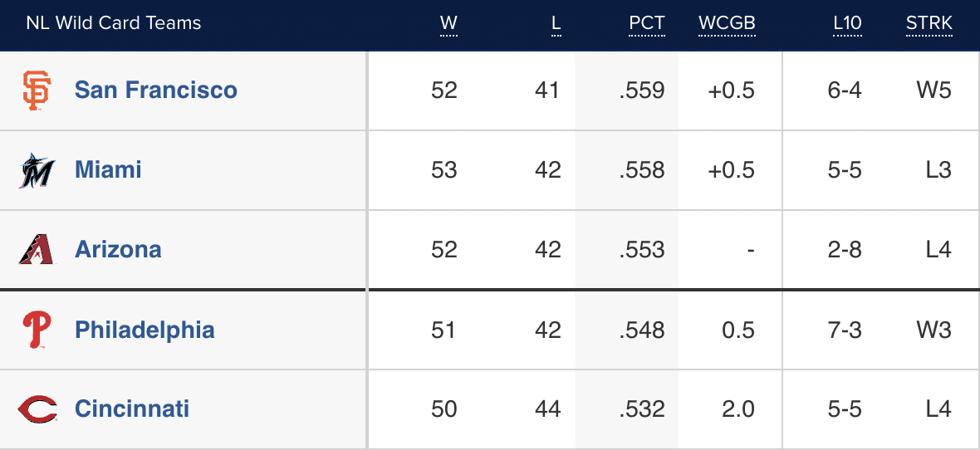Click San Francisco's W5 streak value
The width and height of the screenshot is (980, 450).
tap(933, 90)
